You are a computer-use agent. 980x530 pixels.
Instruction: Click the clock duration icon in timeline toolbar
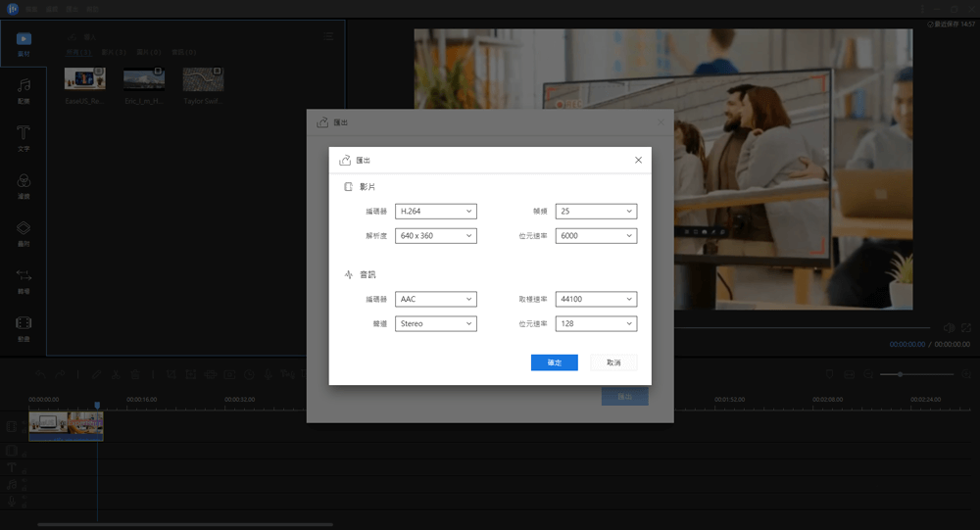(x=249, y=374)
